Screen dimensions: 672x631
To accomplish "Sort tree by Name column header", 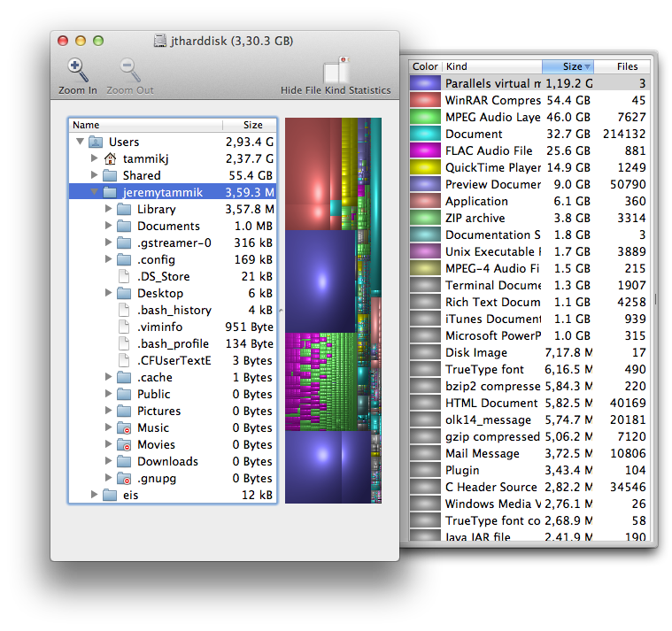I will coord(146,125).
